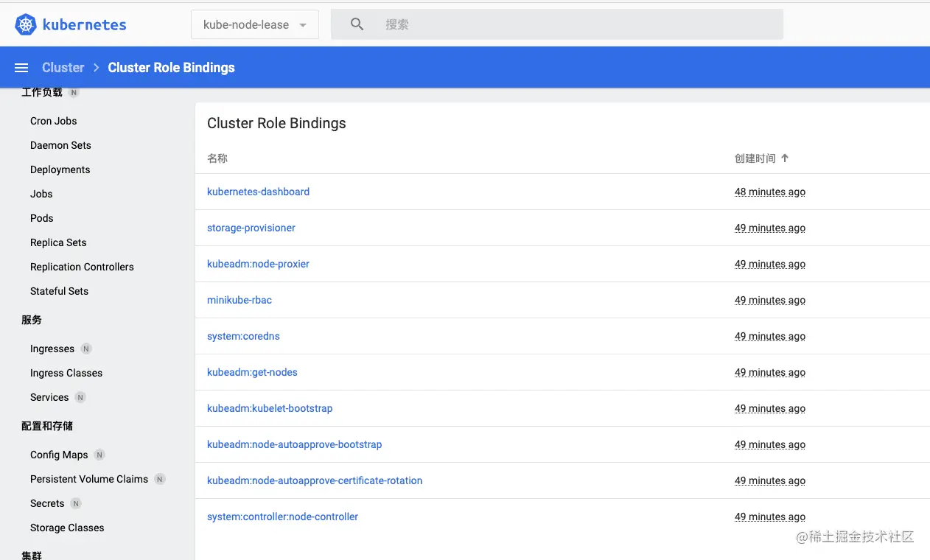Open the kubeadm:node-proxier binding
The width and height of the screenshot is (930, 560).
tap(258, 264)
